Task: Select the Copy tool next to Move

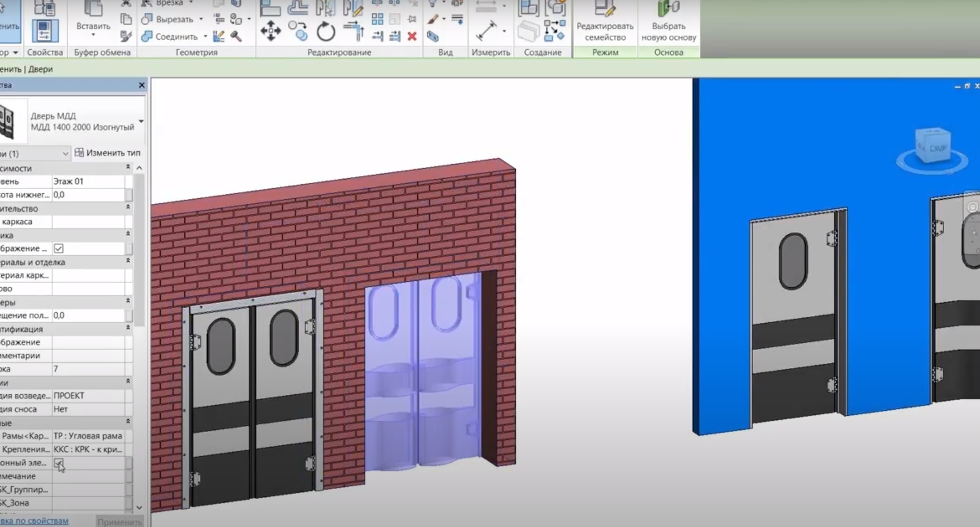Action: click(298, 31)
